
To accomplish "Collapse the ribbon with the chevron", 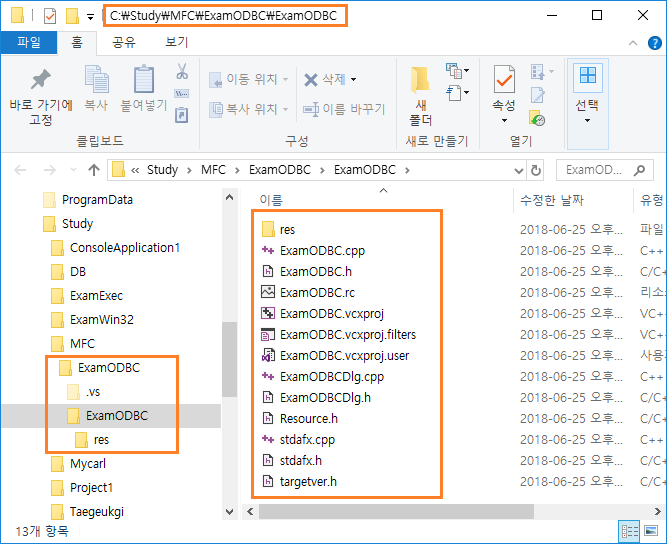I will (633, 43).
